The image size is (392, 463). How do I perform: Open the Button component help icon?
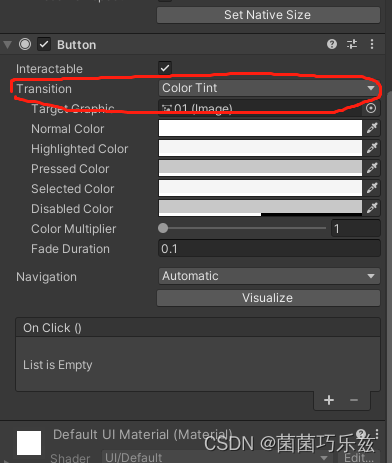(x=332, y=44)
